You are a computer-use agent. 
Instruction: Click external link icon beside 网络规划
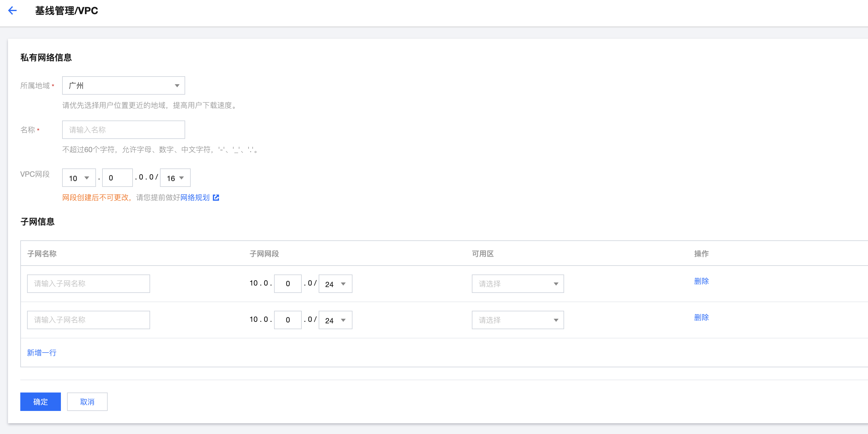pyautogui.click(x=216, y=198)
